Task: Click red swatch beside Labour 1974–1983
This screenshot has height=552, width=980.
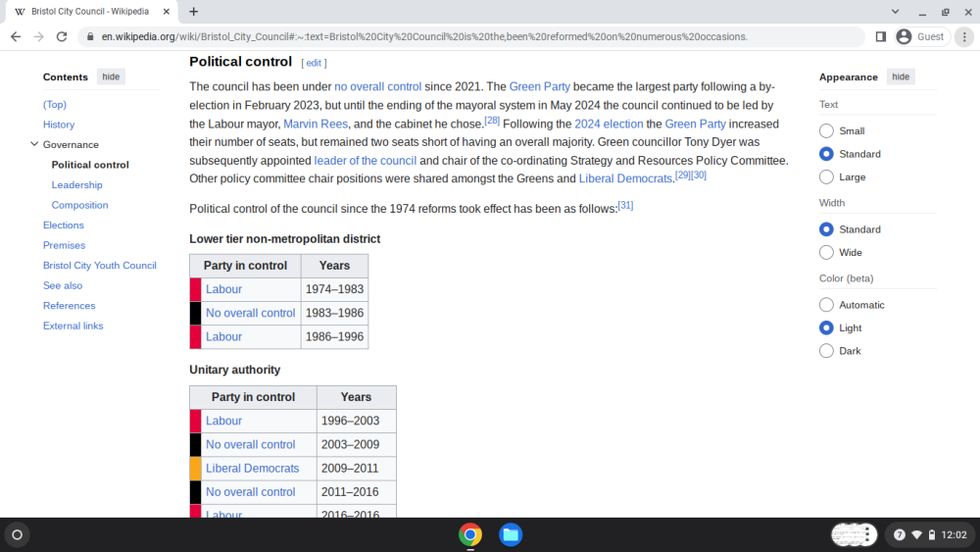Action: [x=196, y=289]
